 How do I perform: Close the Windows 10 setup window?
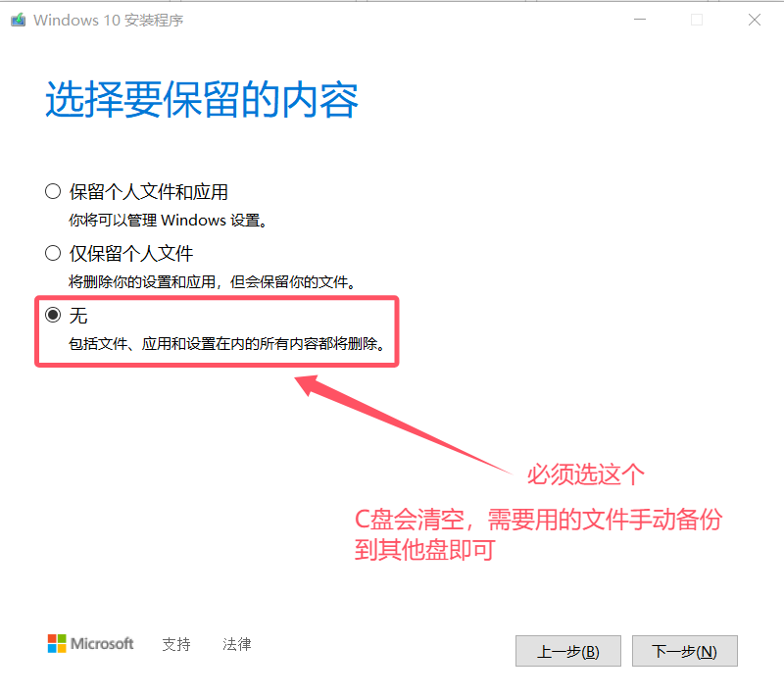[x=755, y=20]
